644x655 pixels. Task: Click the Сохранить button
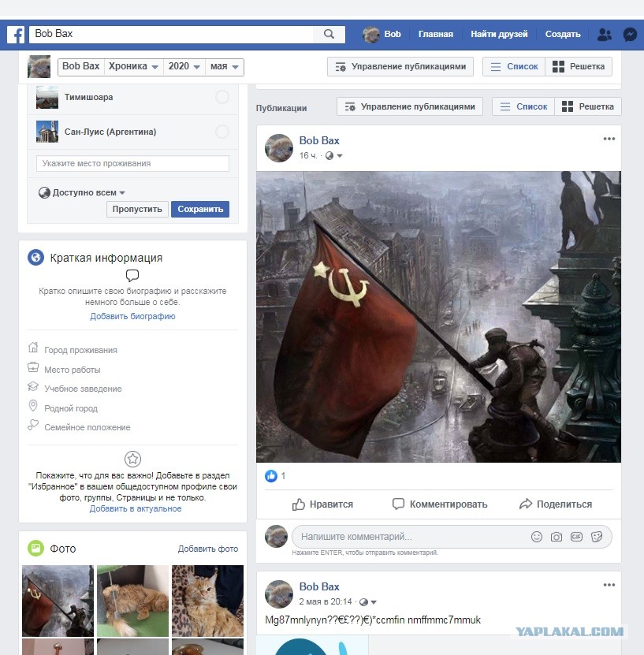click(x=200, y=209)
